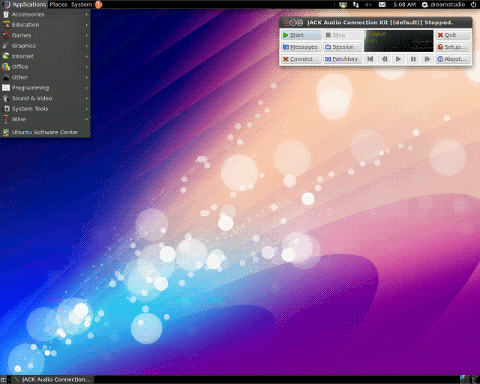Click the clock showing 5:08 AM

coord(404,4)
